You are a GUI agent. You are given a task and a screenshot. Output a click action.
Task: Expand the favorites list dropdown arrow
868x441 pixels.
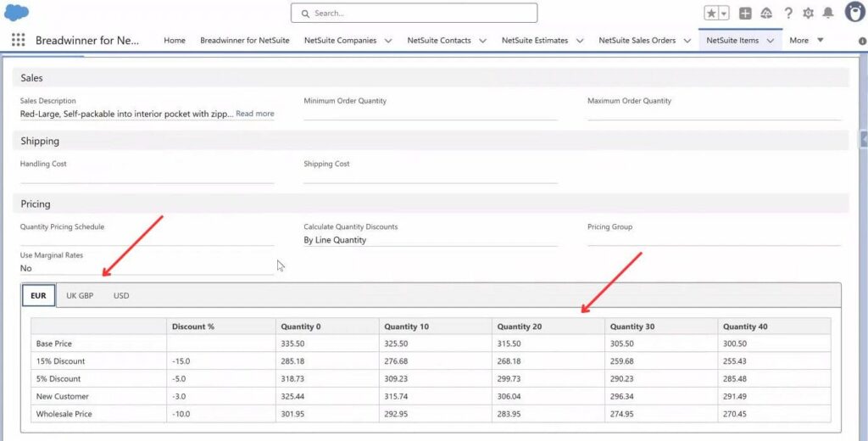pos(724,14)
